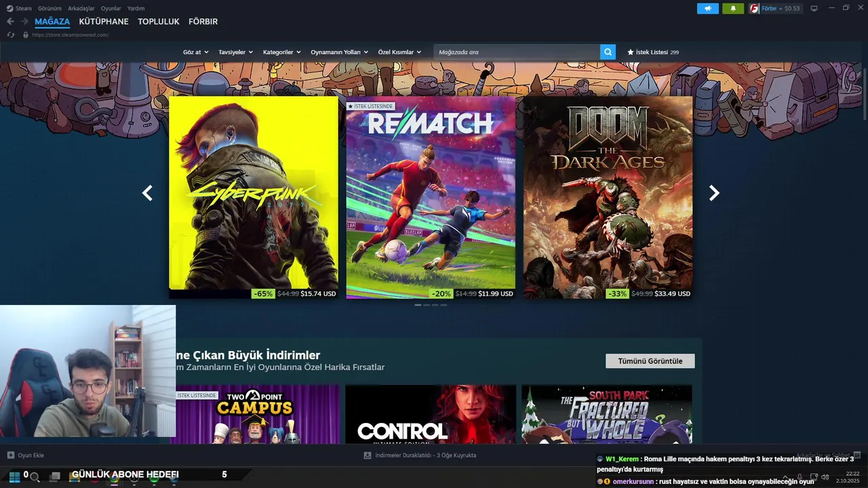Click the plus icon next to Oyun Ekle
This screenshot has width=868, height=488.
11,455
